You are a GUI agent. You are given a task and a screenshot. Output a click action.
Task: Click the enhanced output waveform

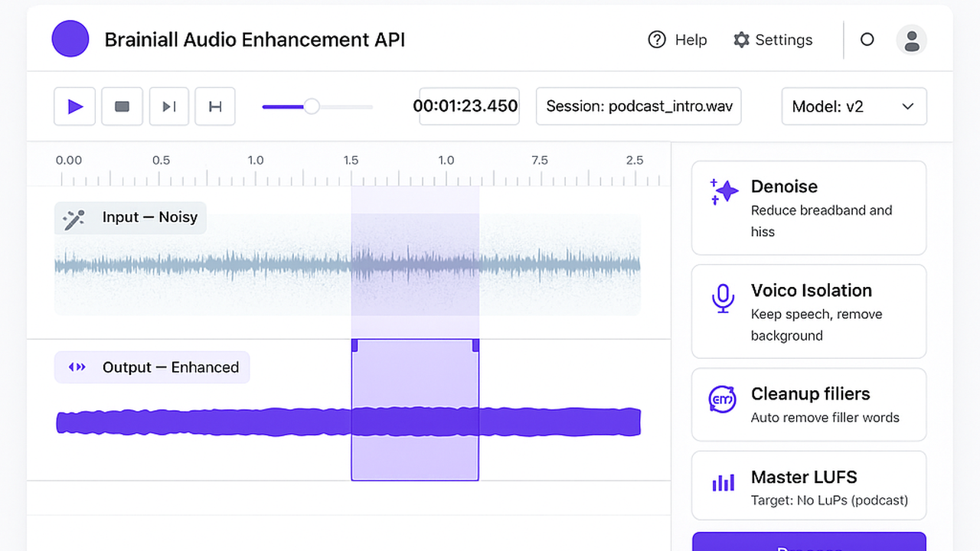(348, 422)
